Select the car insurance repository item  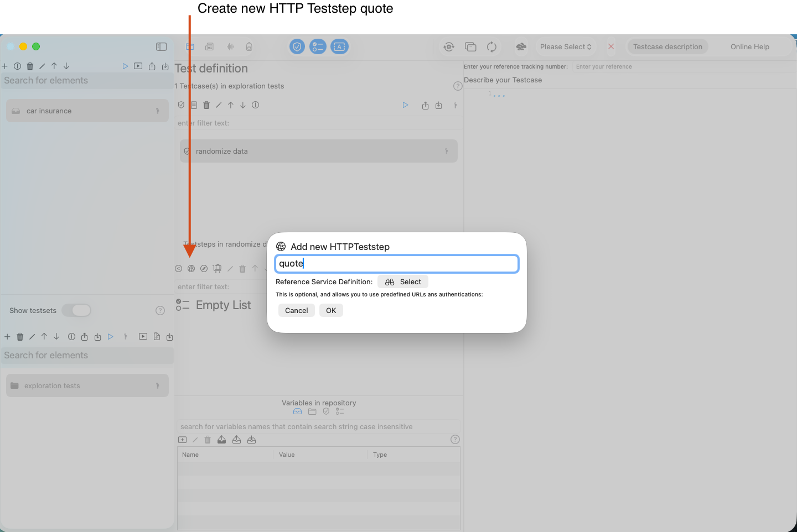(87, 111)
